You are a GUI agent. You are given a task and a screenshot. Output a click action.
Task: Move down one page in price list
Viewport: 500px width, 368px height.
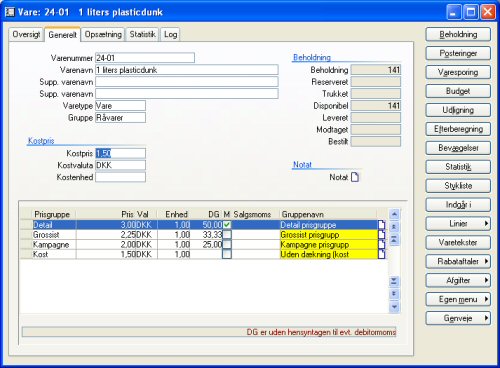coord(394,294)
